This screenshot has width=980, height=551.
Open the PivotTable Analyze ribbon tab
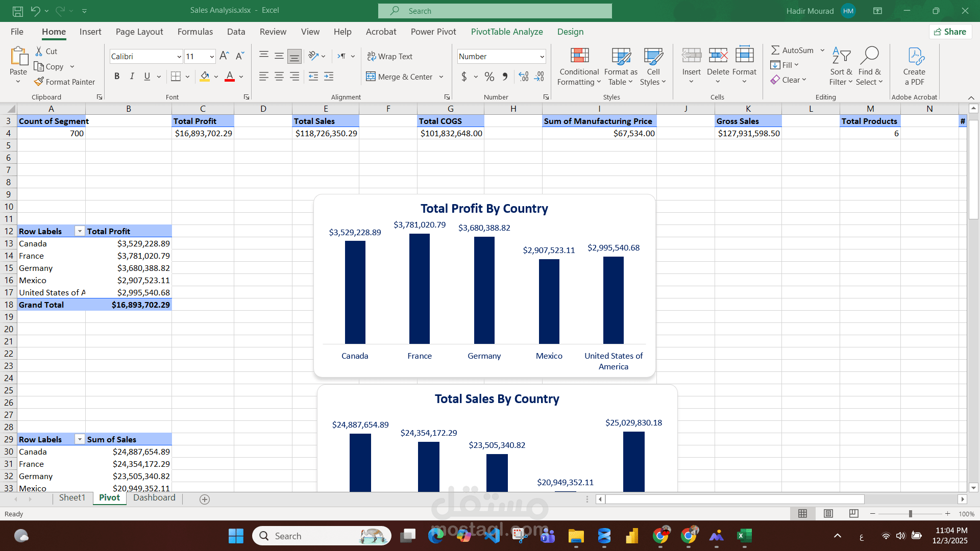[506, 32]
